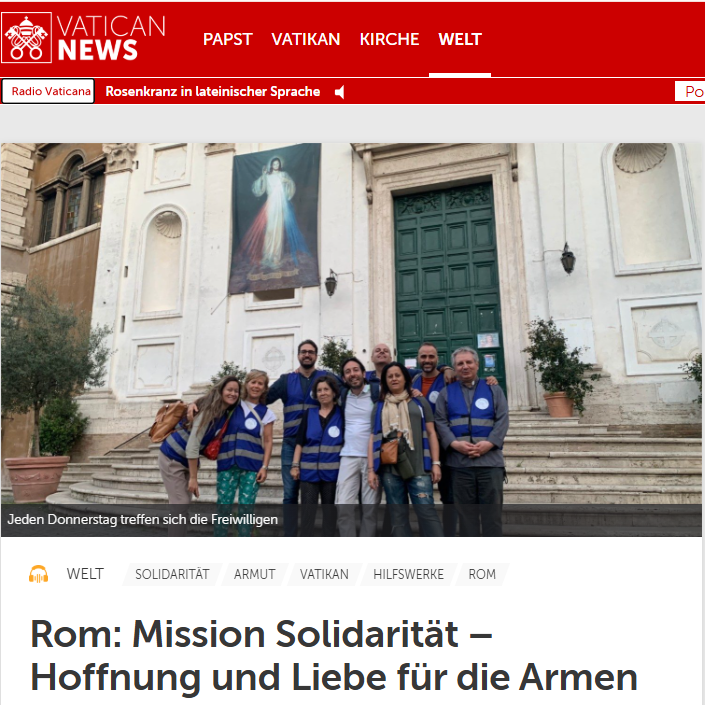Mute the radio speaker icon

(x=340, y=92)
